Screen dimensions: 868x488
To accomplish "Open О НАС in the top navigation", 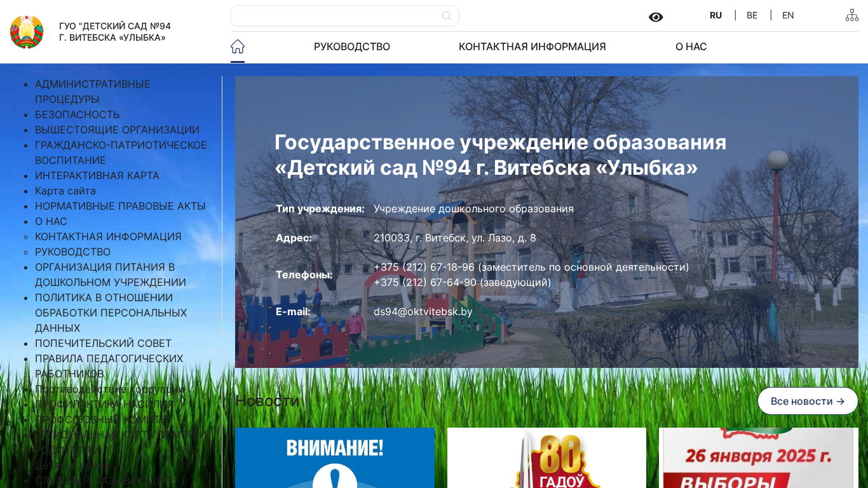I will click(691, 46).
